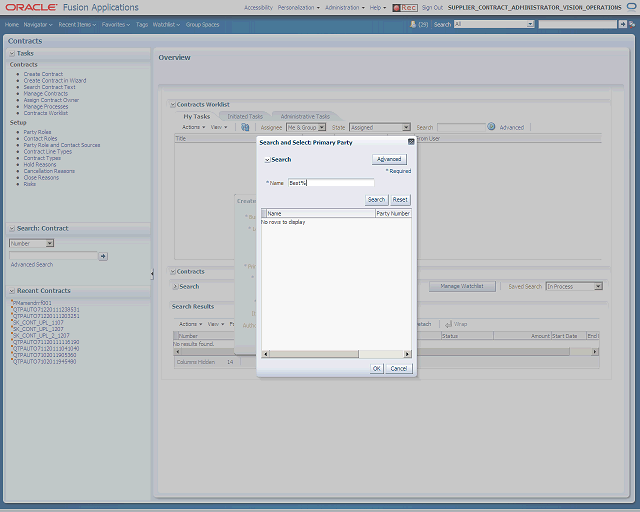
Task: Open the notifications bell icon (29)
Action: click(413, 24)
